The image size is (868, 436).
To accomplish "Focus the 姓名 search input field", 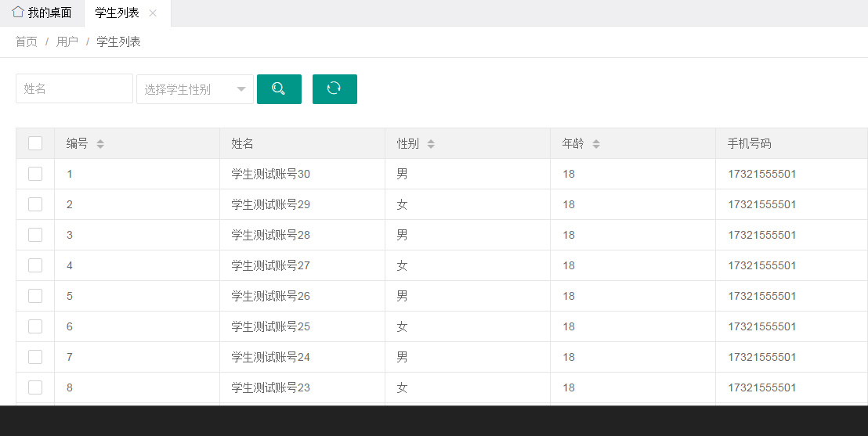I will (x=74, y=88).
